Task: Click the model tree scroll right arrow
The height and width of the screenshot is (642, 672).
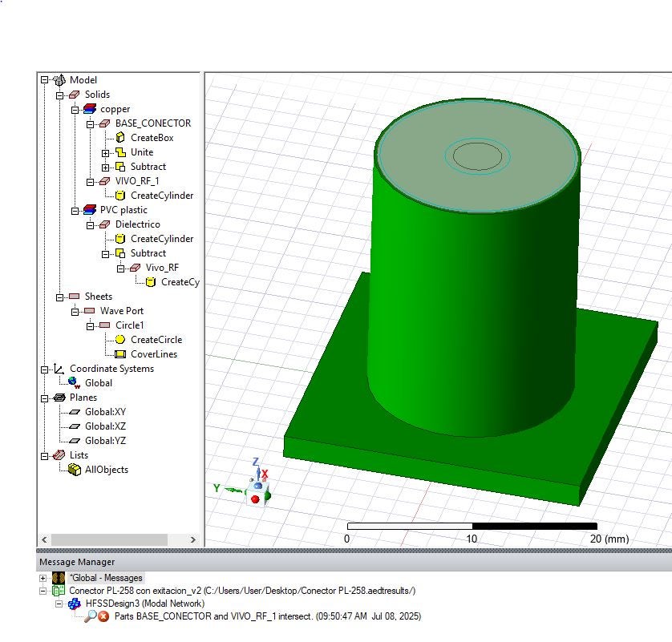Action: 192,539
